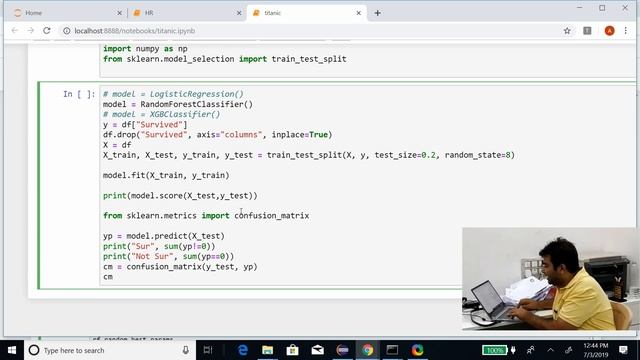Viewport: 640px width, 360px height.
Task: Open Task View on taskbar
Action: coord(208,350)
